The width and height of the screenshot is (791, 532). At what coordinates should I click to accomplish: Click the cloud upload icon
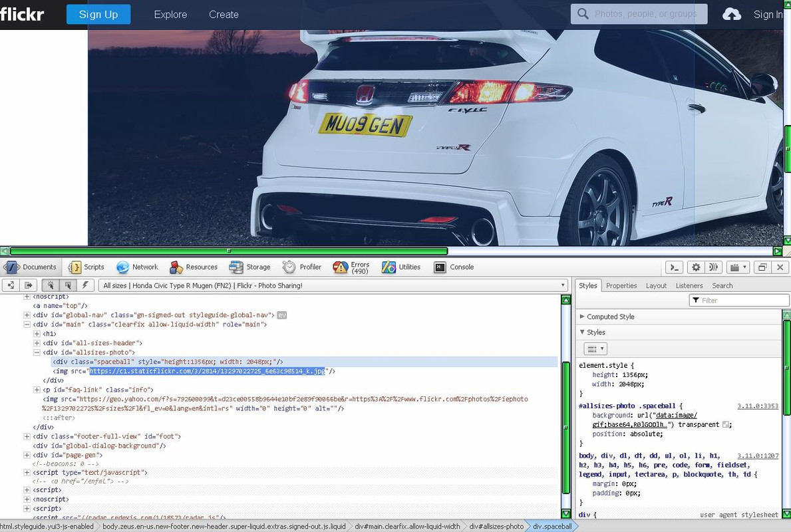[x=732, y=15]
